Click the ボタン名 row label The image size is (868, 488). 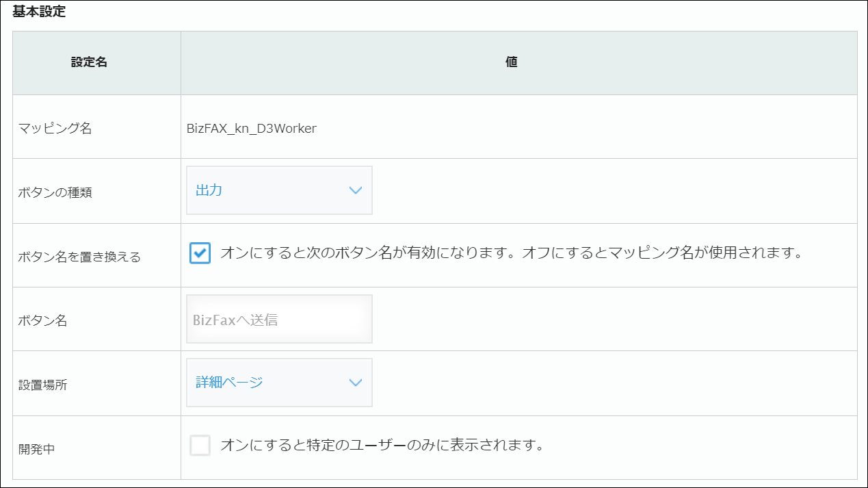[x=42, y=320]
